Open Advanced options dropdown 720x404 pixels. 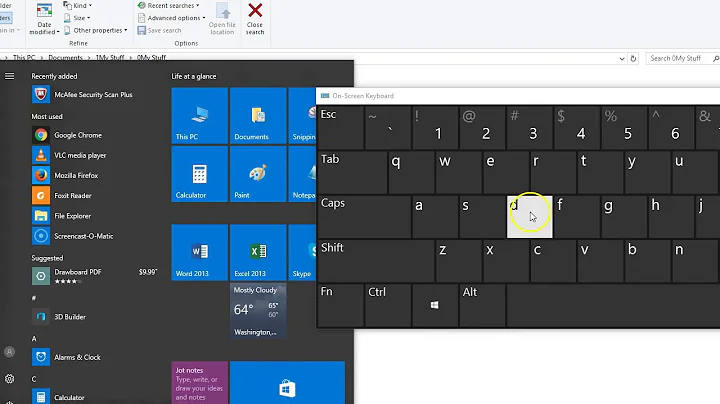171,18
